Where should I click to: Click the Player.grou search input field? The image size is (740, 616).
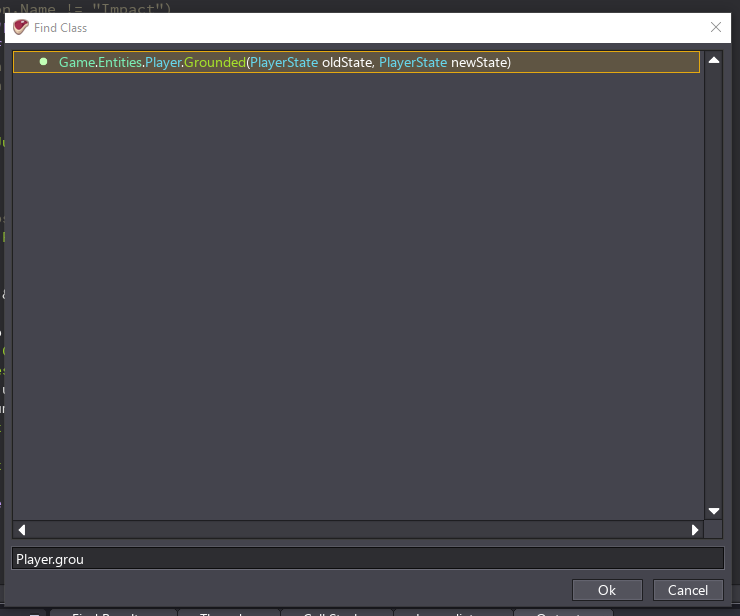coord(368,559)
